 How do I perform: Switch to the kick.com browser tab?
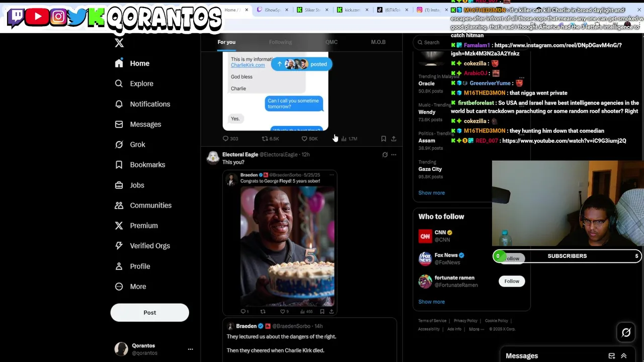353,10
